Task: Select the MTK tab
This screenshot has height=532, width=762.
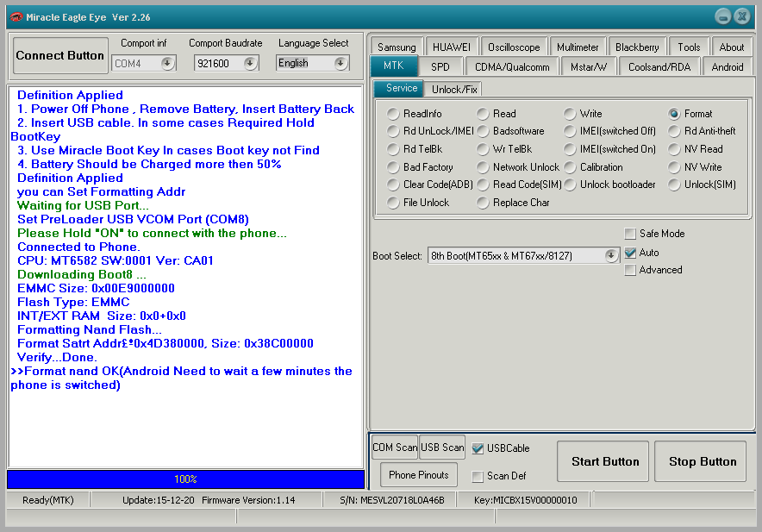Action: (394, 66)
